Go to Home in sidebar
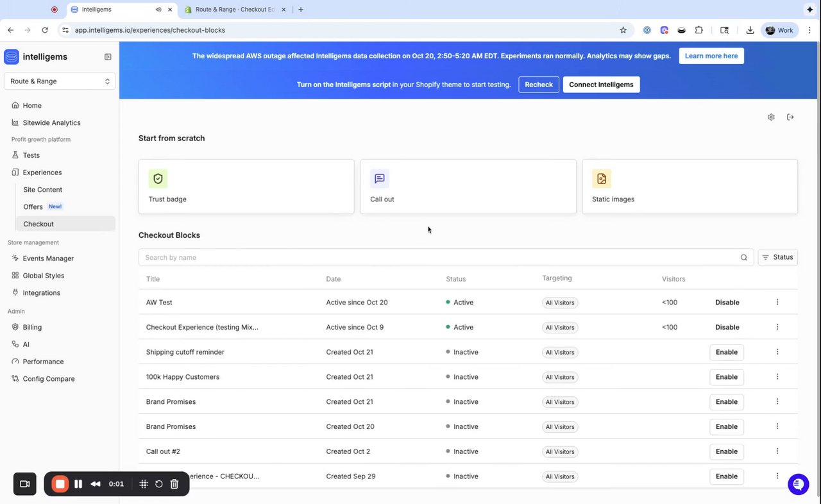 coord(32,106)
